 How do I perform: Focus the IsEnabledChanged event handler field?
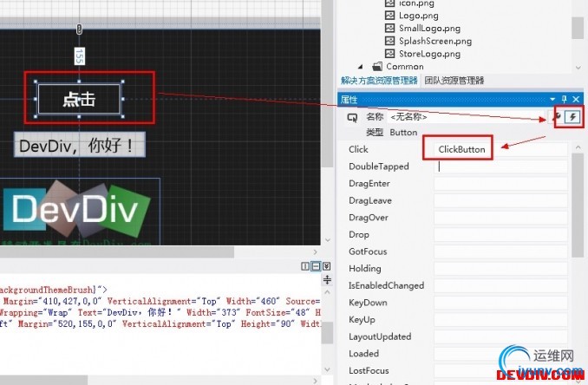coord(500,285)
